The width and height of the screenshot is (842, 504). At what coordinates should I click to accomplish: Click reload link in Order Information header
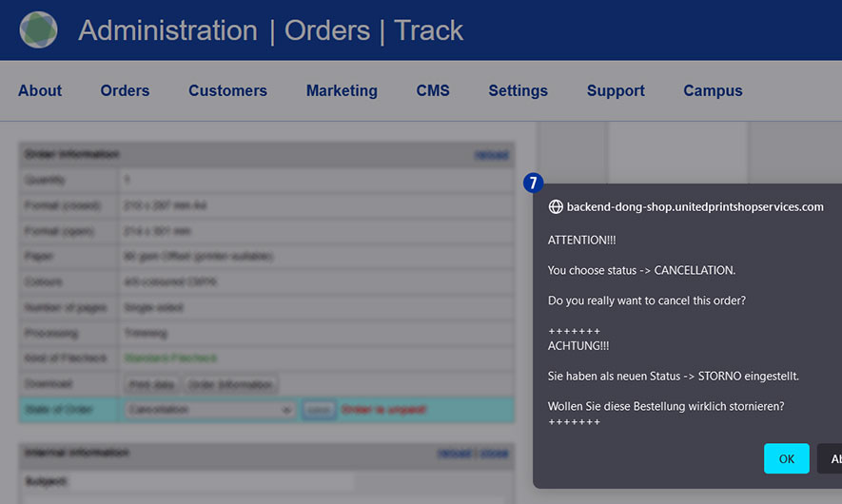pos(492,155)
